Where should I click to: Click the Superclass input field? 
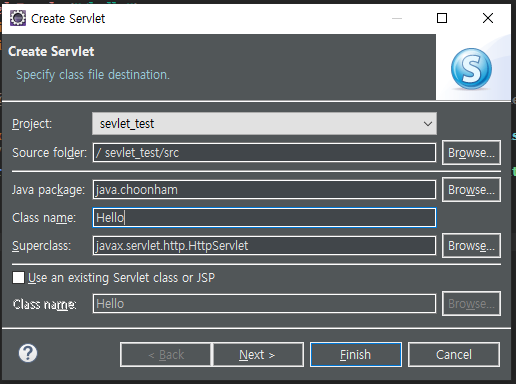coord(264,246)
